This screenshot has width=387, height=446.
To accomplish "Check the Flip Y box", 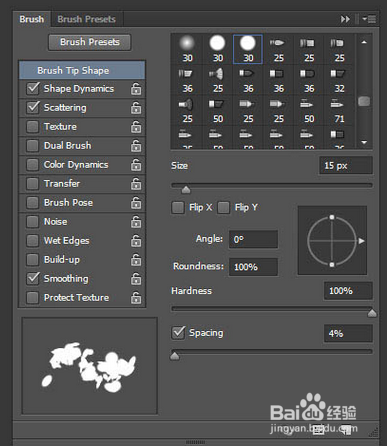I will [x=223, y=208].
